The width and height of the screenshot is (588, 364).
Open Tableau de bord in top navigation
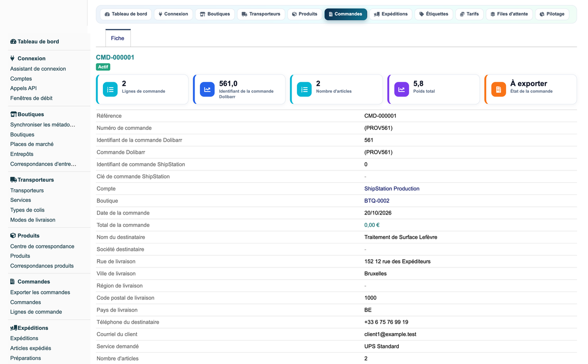[126, 14]
